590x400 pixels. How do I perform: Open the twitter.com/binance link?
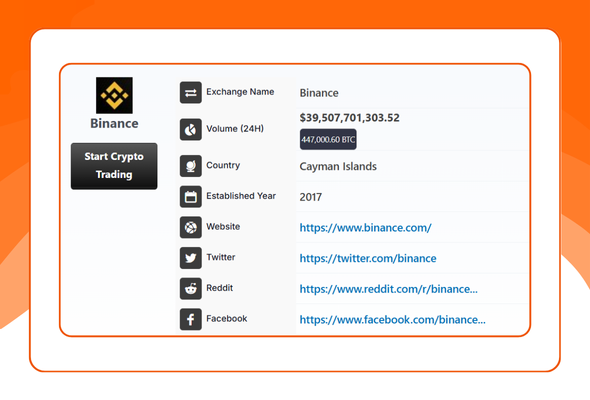[368, 258]
